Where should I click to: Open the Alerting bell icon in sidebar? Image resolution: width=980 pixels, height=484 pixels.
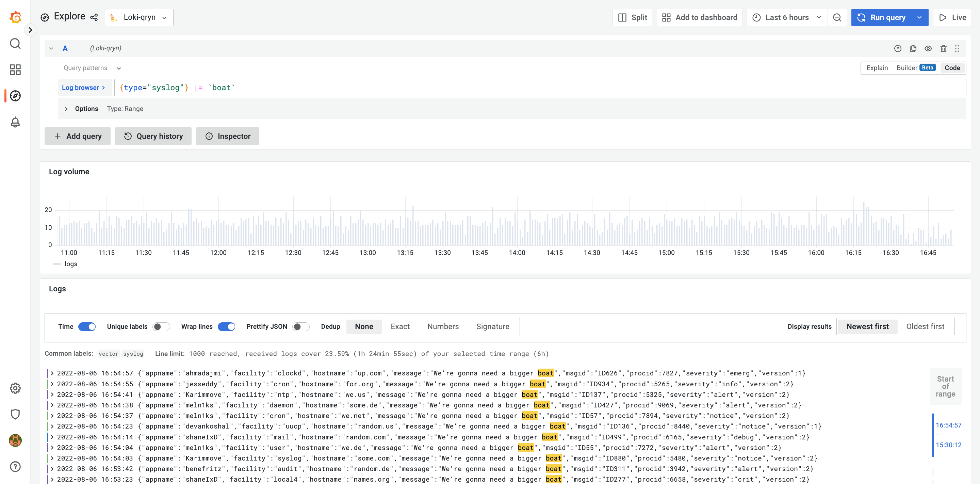click(15, 122)
